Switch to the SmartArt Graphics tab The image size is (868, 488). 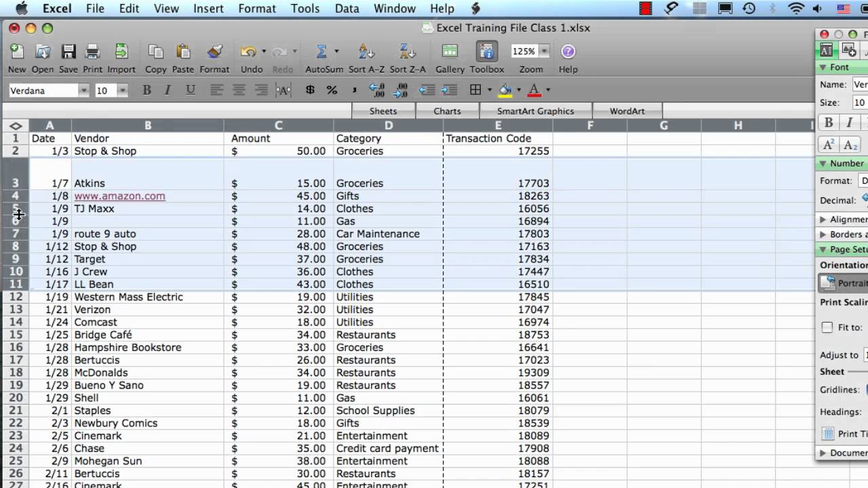coord(536,111)
